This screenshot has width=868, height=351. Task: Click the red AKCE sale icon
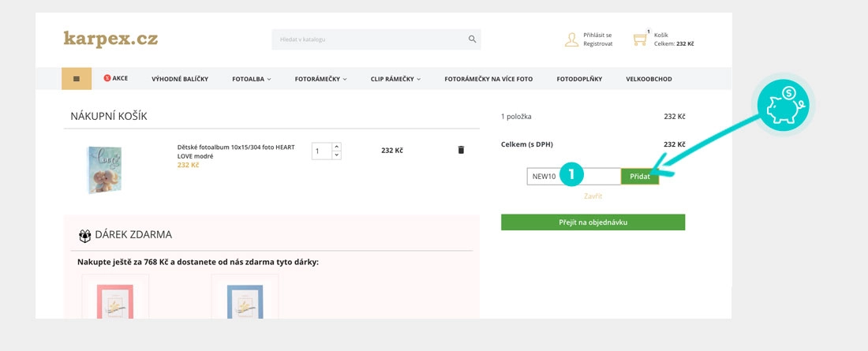point(107,78)
